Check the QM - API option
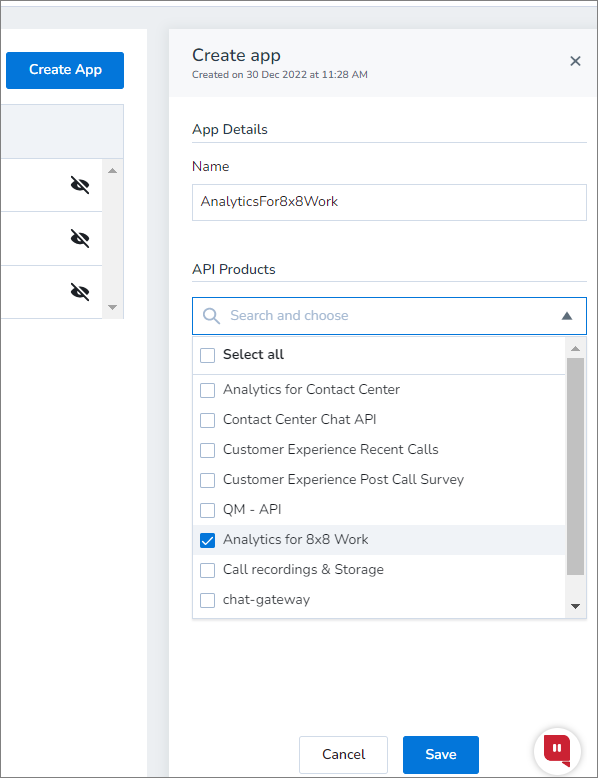The width and height of the screenshot is (598, 778). [x=207, y=510]
